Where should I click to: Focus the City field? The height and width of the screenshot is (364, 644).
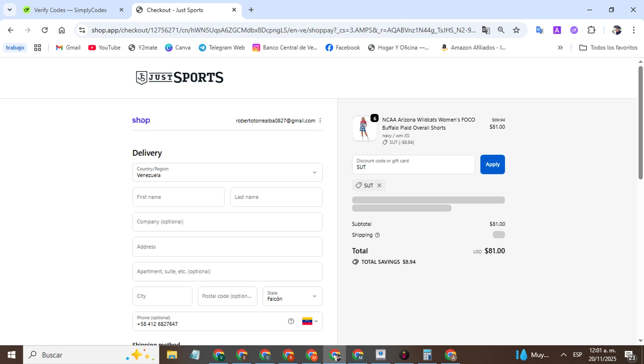(162, 296)
